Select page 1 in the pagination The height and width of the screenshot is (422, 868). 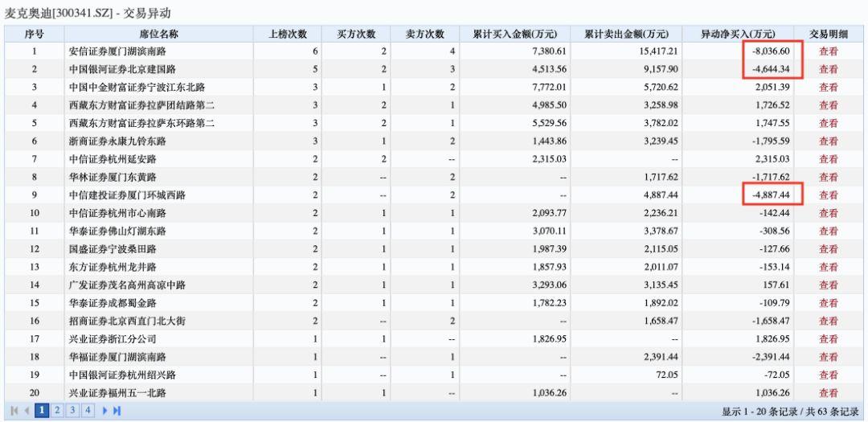pos(42,411)
